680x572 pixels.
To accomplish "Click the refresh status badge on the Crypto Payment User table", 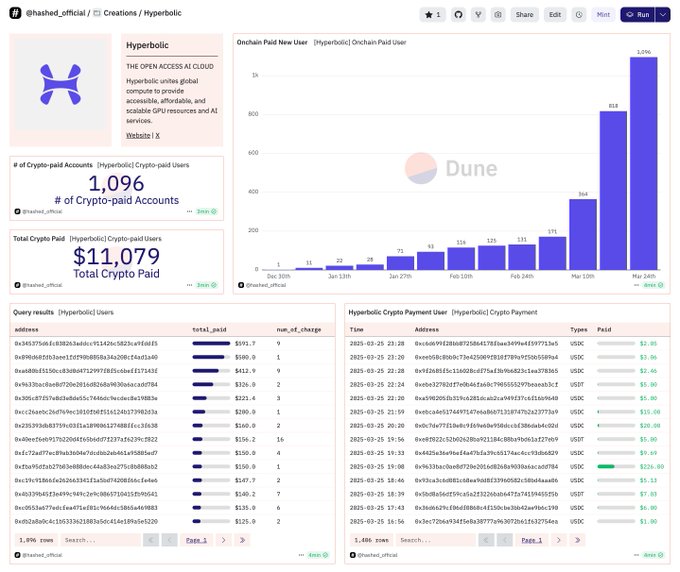I will click(654, 555).
